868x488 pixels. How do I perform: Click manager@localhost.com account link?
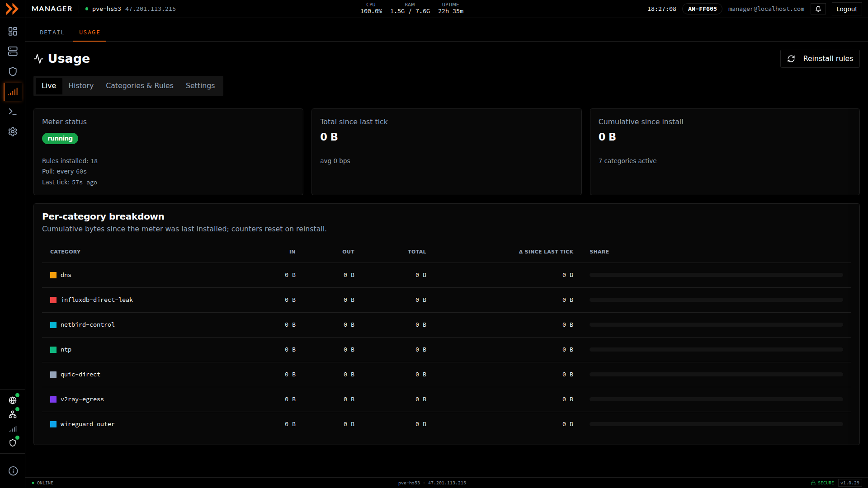point(766,9)
